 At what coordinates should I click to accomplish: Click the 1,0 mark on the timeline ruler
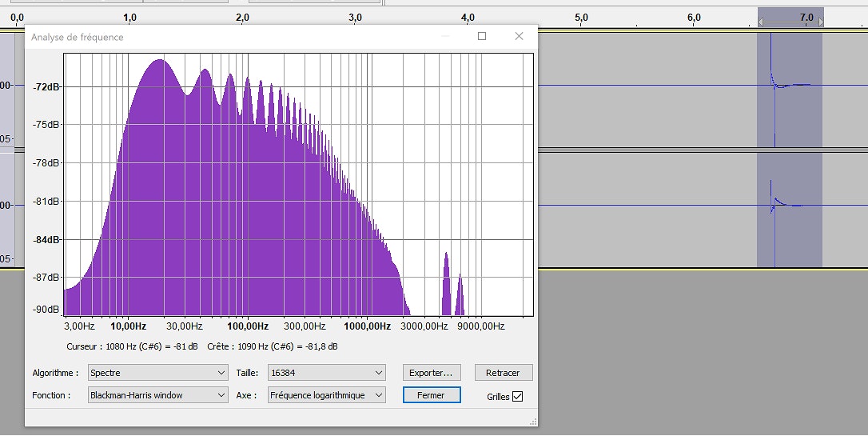(130, 17)
